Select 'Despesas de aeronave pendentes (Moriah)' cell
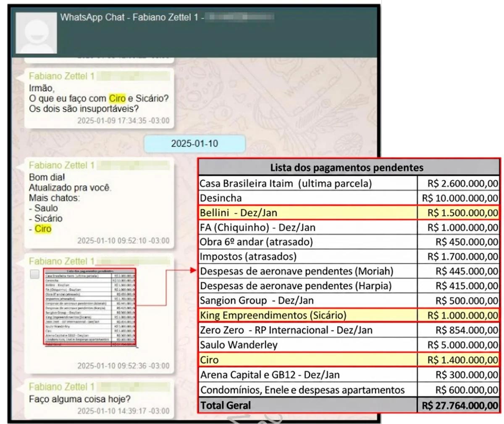The width and height of the screenshot is (504, 424). pos(308,271)
